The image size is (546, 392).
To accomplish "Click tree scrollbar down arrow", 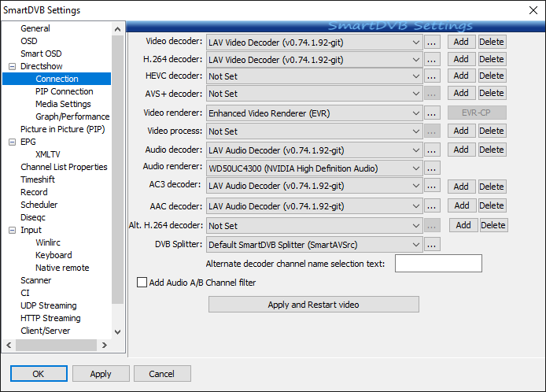I will (118, 331).
